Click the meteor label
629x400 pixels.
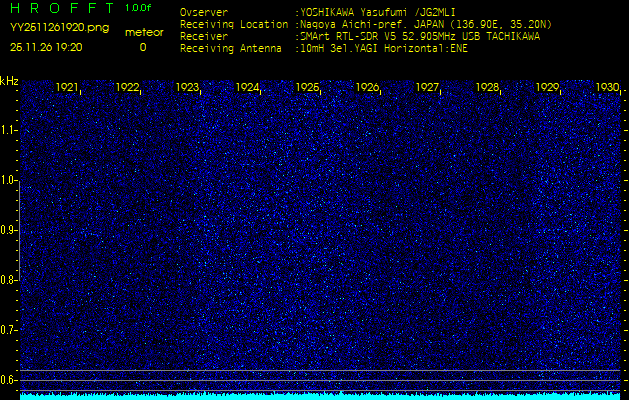pos(143,32)
